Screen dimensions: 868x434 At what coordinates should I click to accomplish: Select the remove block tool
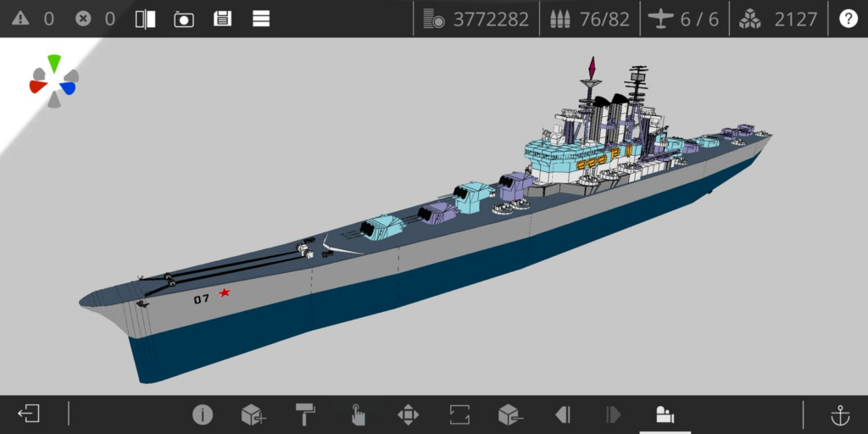point(510,415)
